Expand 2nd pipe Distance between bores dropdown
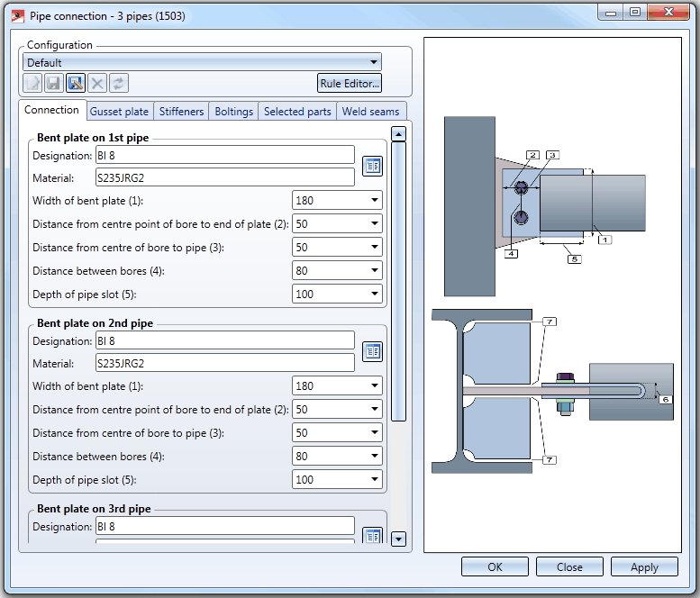 374,456
